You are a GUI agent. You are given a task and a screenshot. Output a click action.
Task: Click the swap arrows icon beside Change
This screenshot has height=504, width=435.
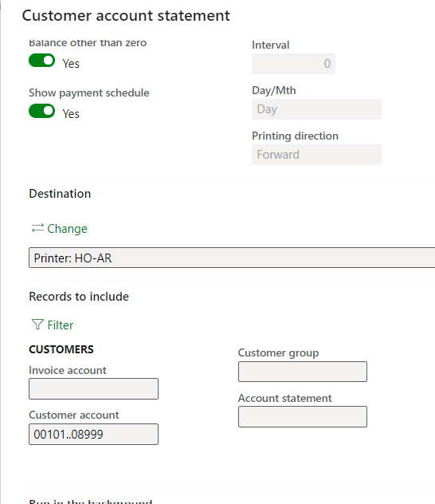click(37, 228)
